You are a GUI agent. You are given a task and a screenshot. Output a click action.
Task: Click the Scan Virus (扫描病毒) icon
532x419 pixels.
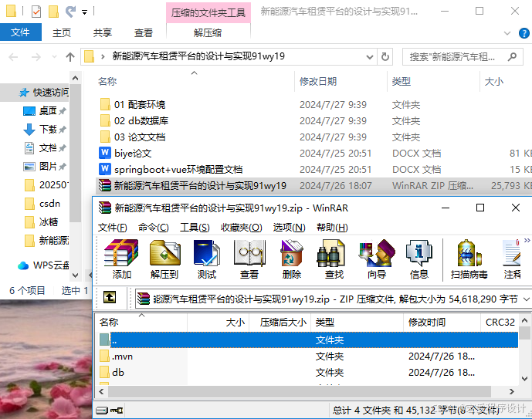click(469, 259)
